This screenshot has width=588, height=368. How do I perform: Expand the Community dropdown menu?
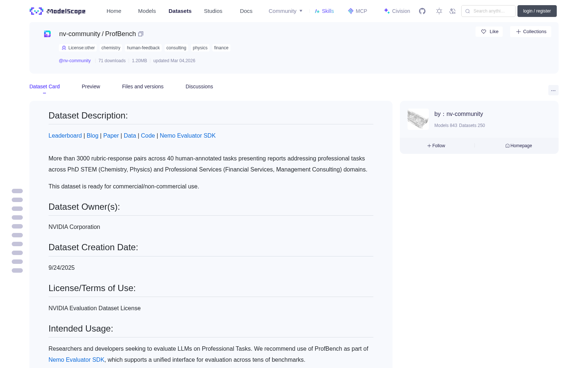[x=286, y=11]
